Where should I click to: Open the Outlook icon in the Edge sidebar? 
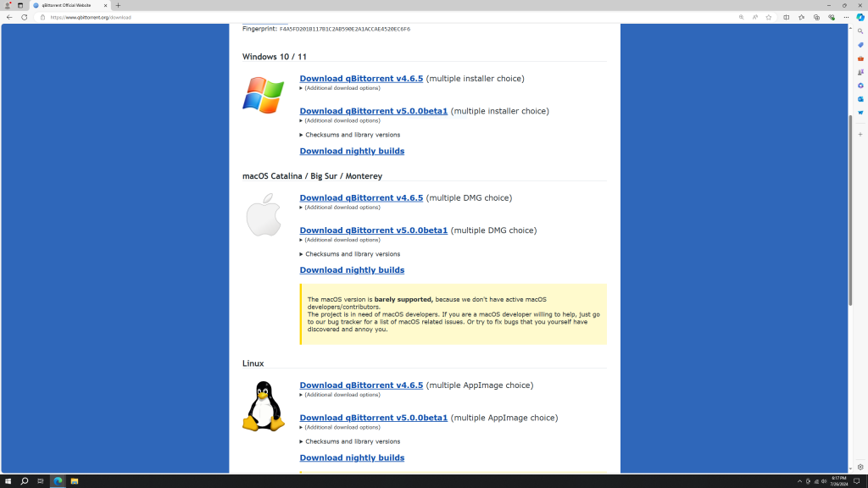(860, 99)
